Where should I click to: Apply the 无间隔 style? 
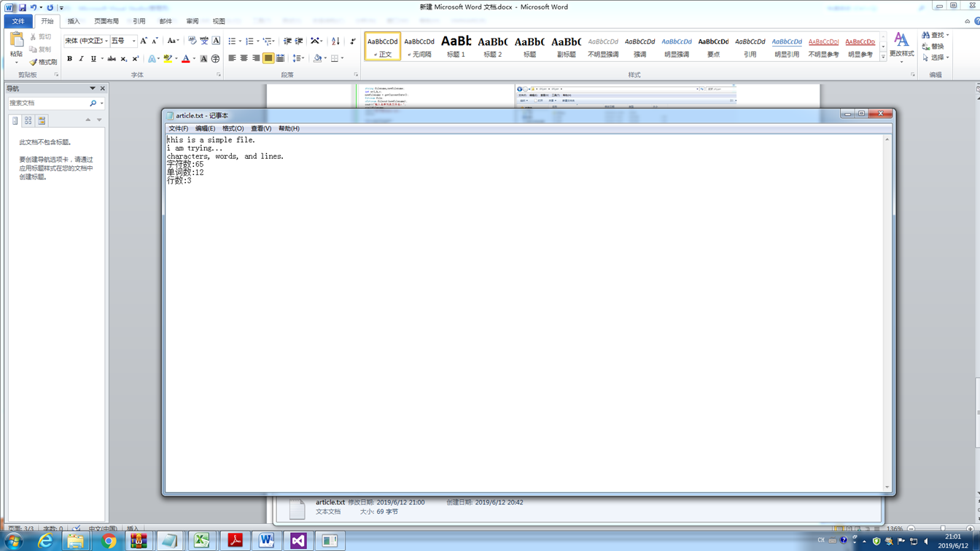point(419,46)
